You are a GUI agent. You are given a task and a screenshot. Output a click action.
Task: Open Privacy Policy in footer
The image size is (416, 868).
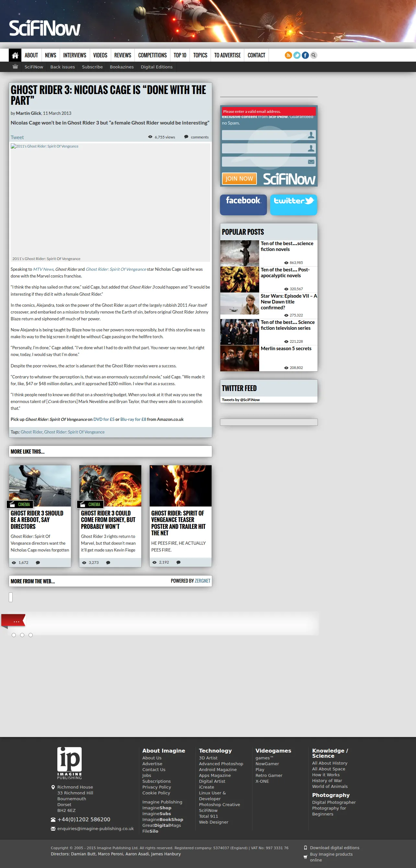click(156, 787)
